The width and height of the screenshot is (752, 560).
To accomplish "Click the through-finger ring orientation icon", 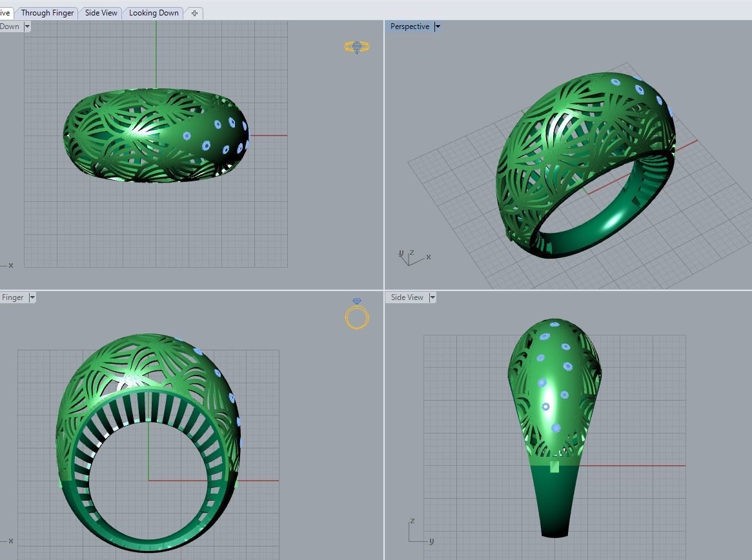I will tap(357, 314).
